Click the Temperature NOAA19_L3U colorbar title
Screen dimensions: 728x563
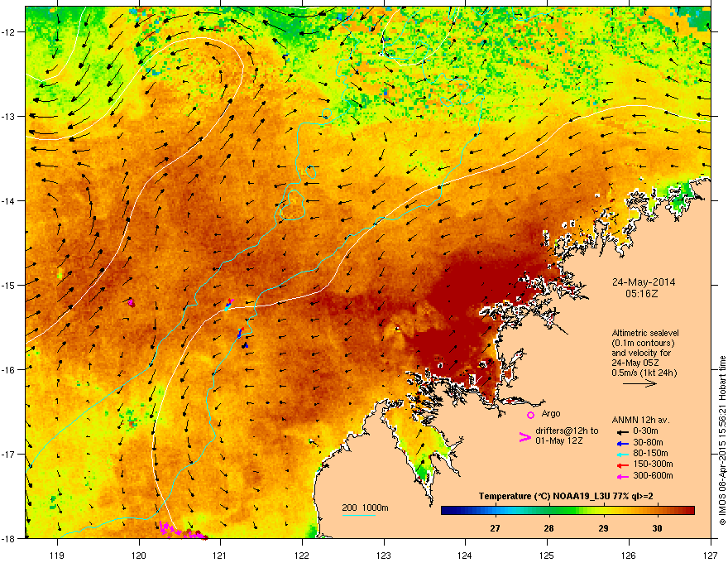click(566, 496)
